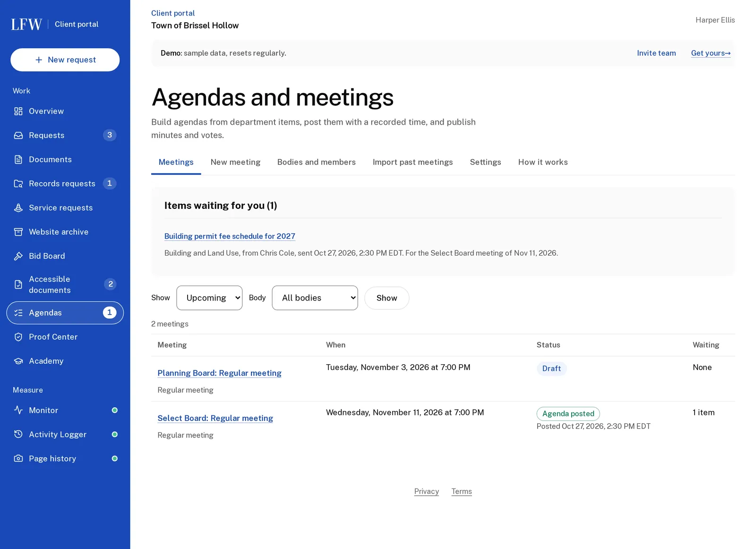Click the Proof Center shield icon

[18, 337]
